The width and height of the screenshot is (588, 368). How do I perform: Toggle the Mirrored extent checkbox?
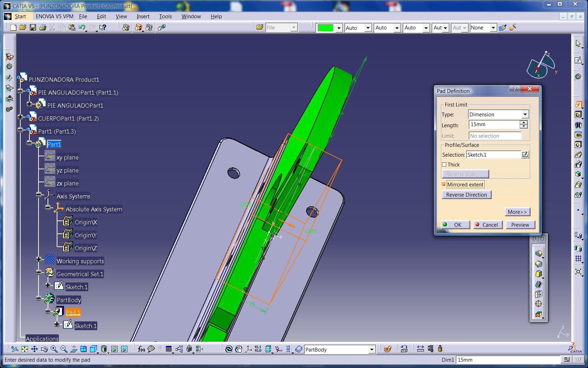click(444, 184)
